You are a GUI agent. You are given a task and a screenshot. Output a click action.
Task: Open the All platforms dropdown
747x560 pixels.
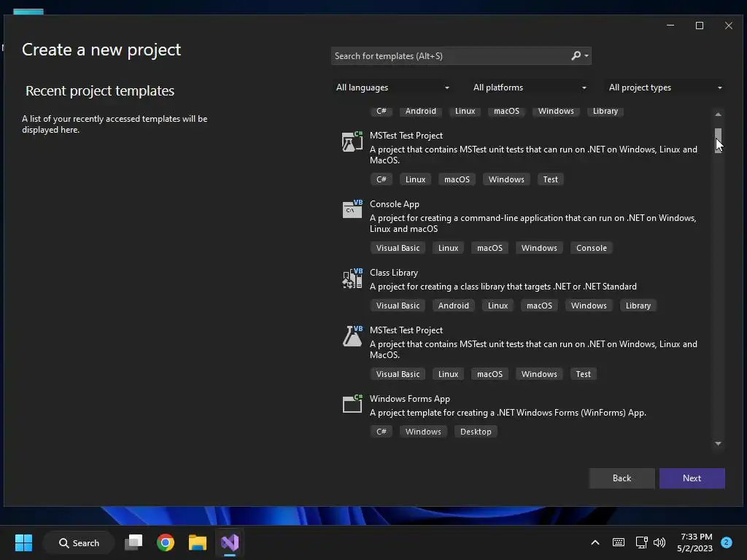pyautogui.click(x=530, y=87)
